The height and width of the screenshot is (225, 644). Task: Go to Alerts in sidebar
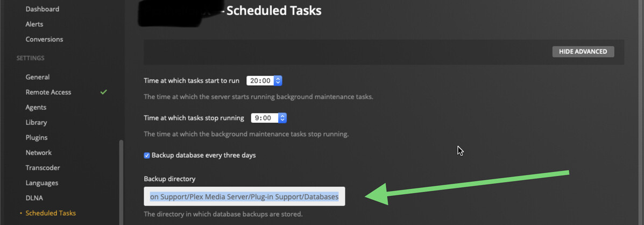coord(34,24)
